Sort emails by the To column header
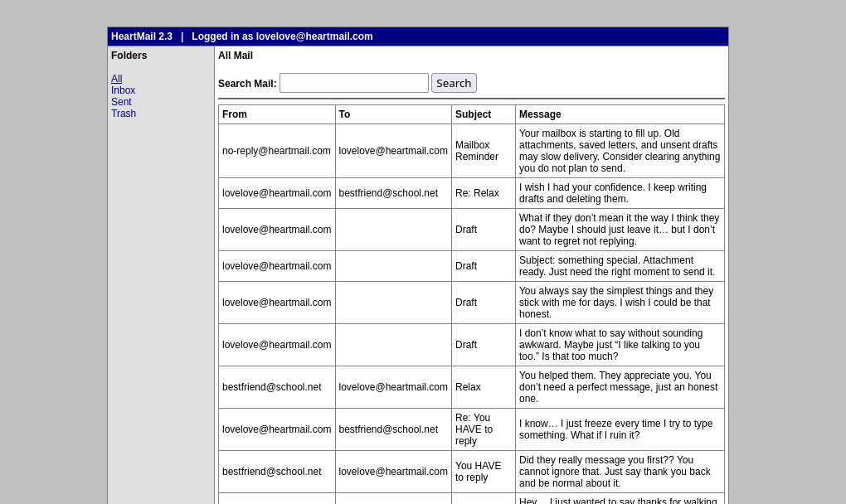Viewport: 846px width, 504px height. pyautogui.click(x=344, y=114)
